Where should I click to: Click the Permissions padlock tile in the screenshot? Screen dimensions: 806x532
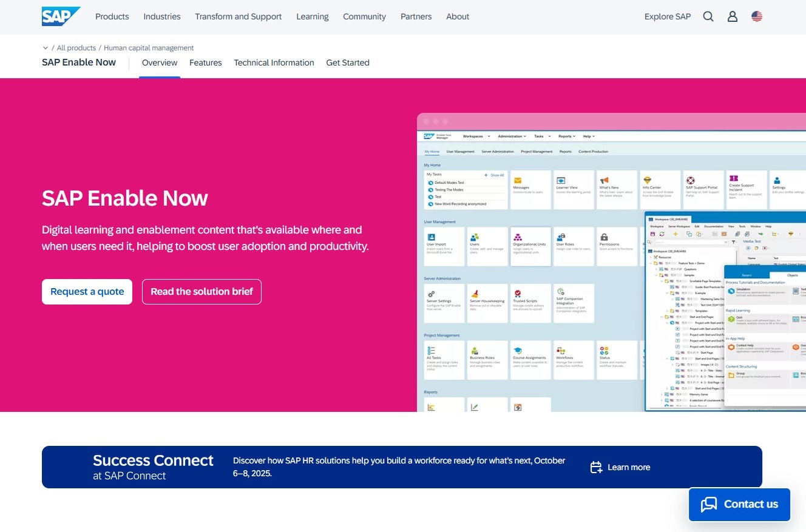point(617,246)
